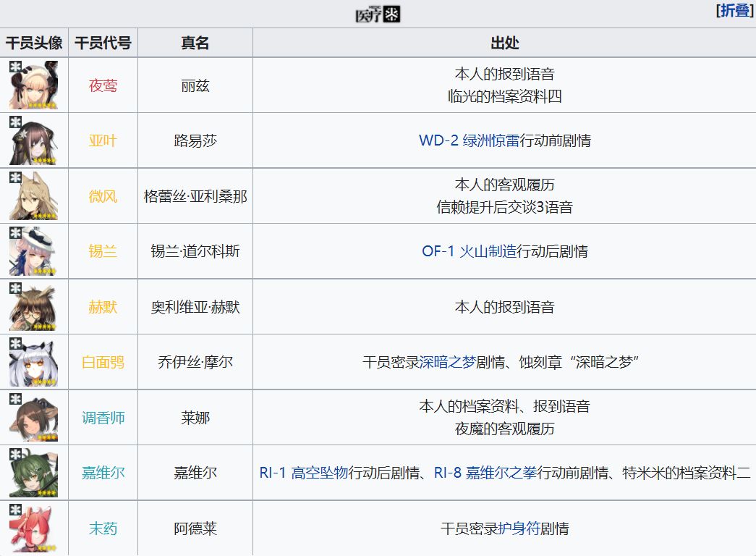The width and height of the screenshot is (756, 556).
Task: Open the 白面鸮 operator page link
Action: (103, 362)
